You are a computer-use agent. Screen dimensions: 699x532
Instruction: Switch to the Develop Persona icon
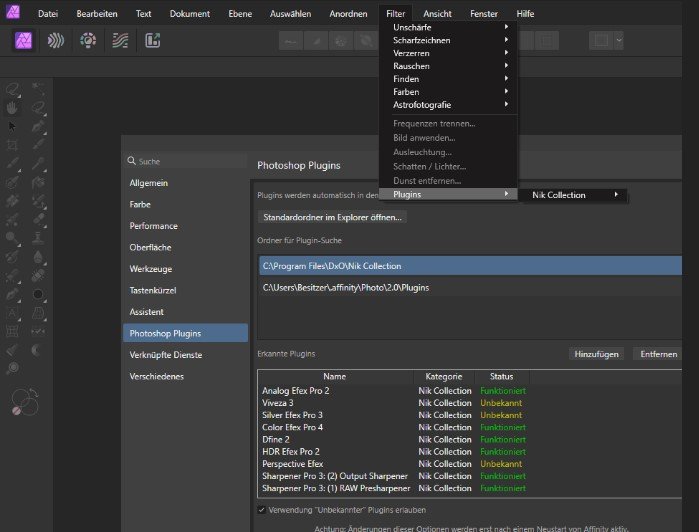point(88,41)
